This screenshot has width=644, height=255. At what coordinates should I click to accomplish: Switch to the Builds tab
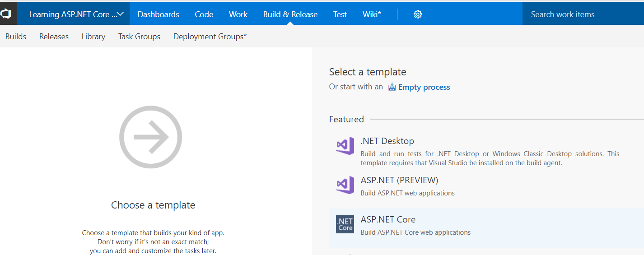coord(16,37)
